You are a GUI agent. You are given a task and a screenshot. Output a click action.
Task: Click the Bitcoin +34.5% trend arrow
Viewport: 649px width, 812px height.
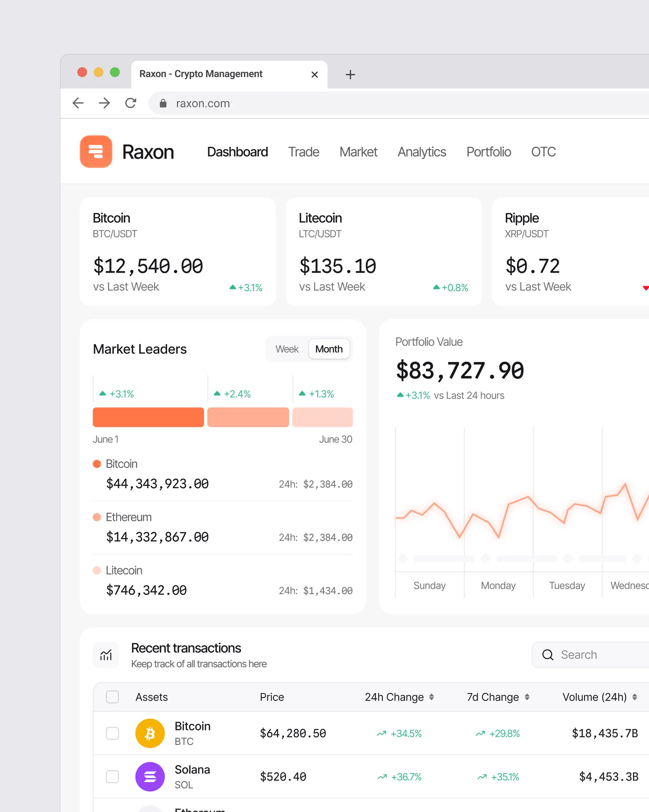point(382,733)
